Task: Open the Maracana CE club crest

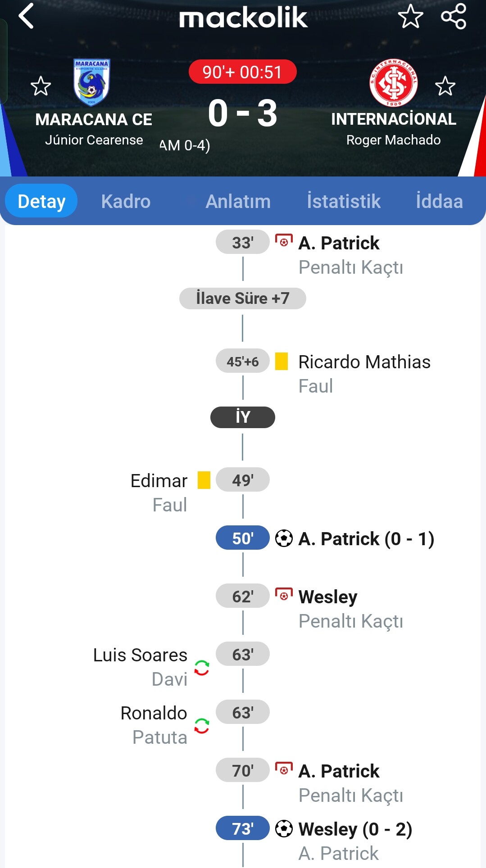Action: (92, 82)
